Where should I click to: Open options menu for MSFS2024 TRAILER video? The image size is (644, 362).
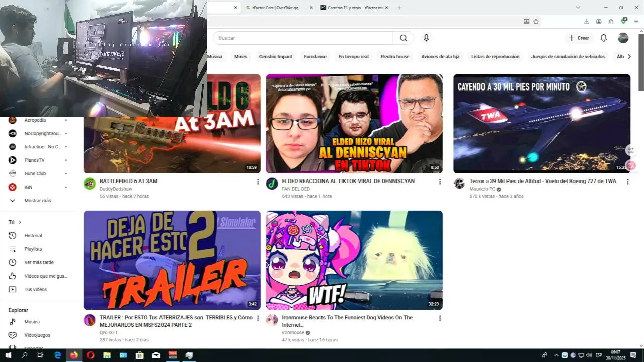pyautogui.click(x=258, y=318)
